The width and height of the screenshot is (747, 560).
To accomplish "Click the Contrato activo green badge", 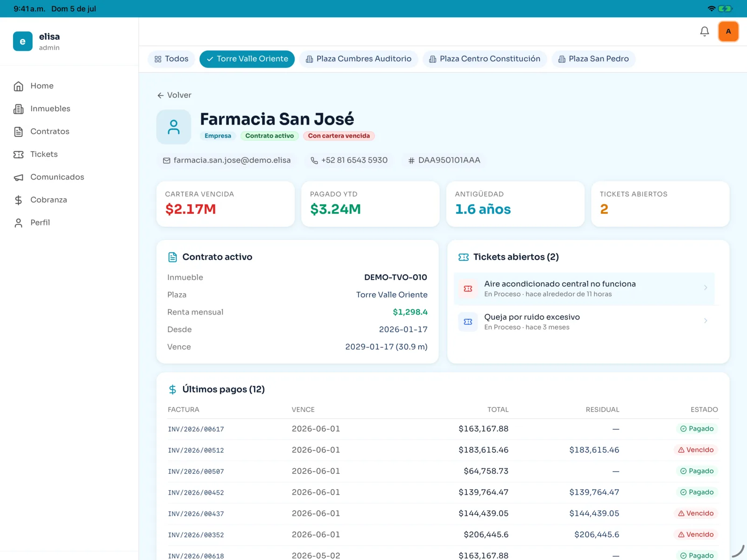I will (269, 136).
